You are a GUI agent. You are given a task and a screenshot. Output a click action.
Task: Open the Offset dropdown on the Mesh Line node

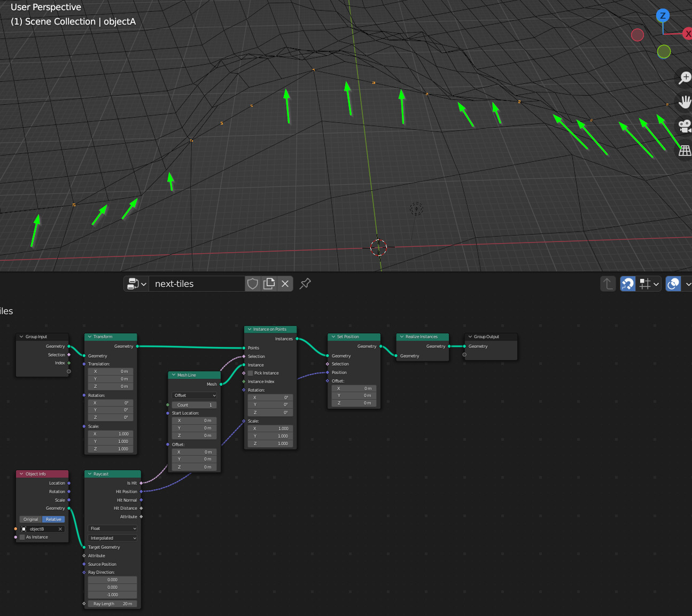coord(194,395)
